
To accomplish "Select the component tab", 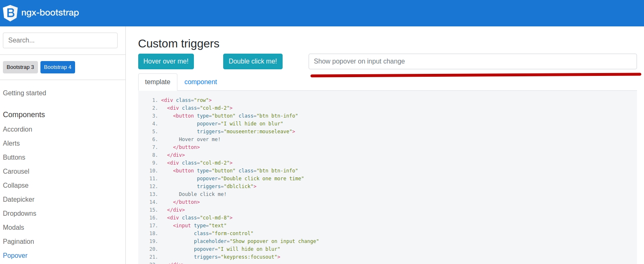I will click(201, 82).
